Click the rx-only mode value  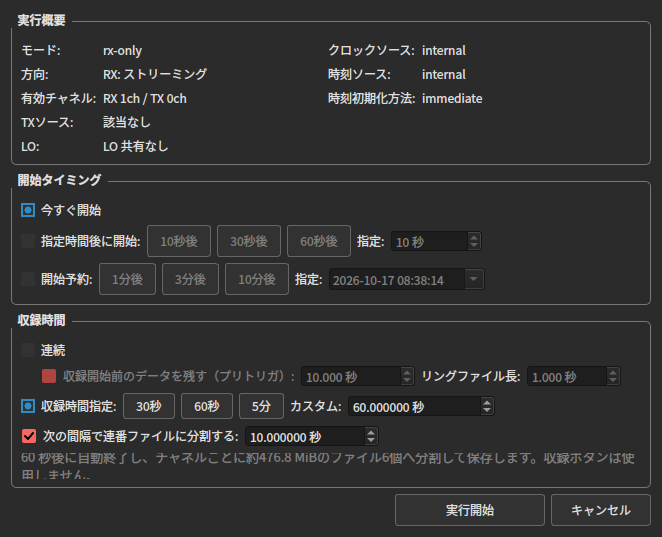coord(122,51)
